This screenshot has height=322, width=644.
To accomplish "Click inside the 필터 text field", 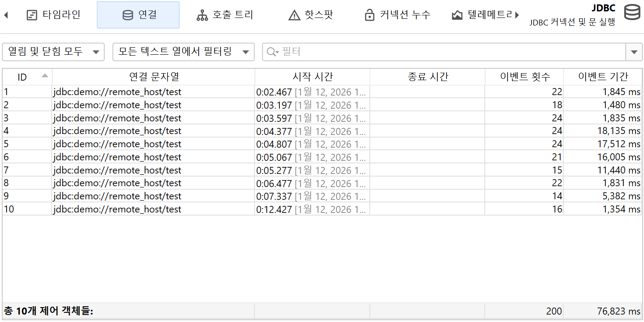I will 447,52.
